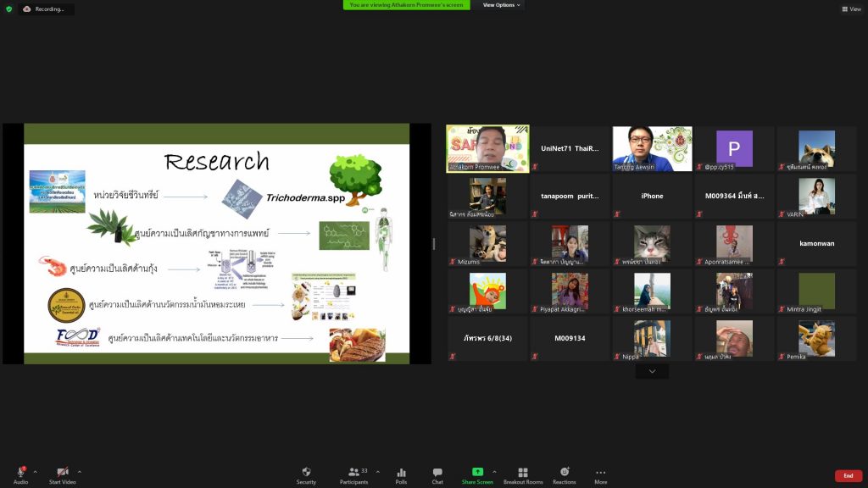Click the Recording indicator
This screenshot has width=868, height=488.
[x=45, y=8]
